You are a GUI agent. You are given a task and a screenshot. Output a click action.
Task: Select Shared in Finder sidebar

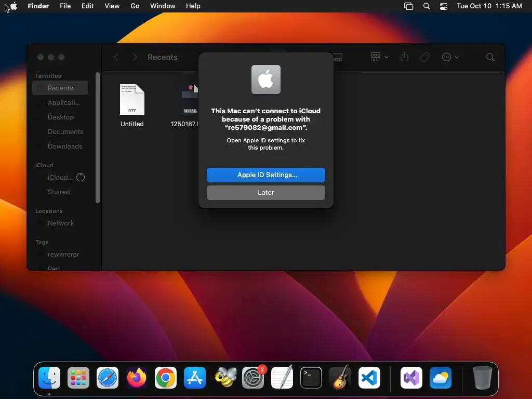point(60,192)
